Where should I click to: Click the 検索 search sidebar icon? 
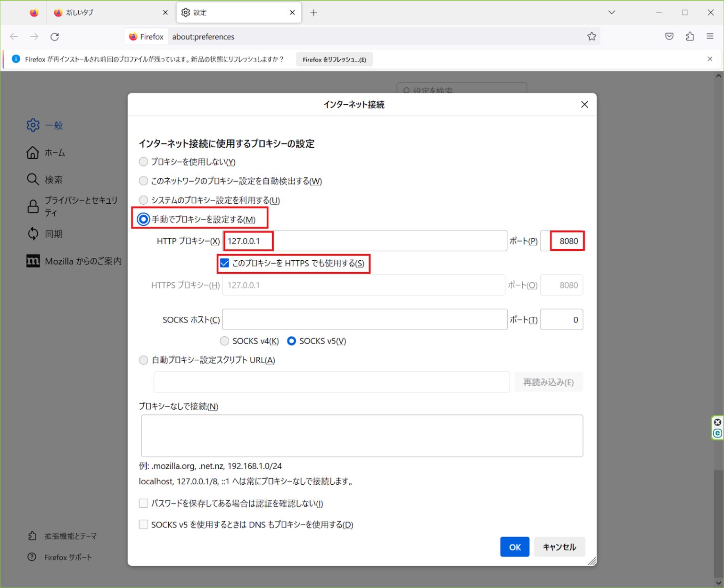[x=33, y=179]
